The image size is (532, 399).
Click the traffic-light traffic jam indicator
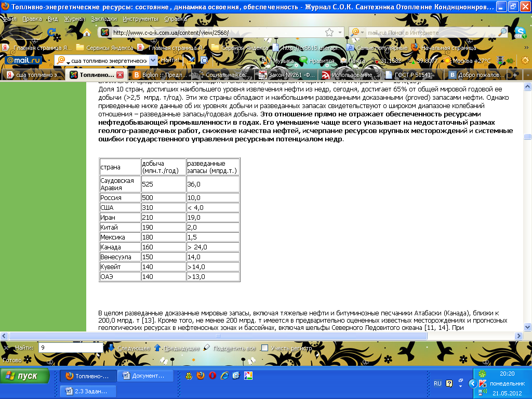tap(500, 61)
